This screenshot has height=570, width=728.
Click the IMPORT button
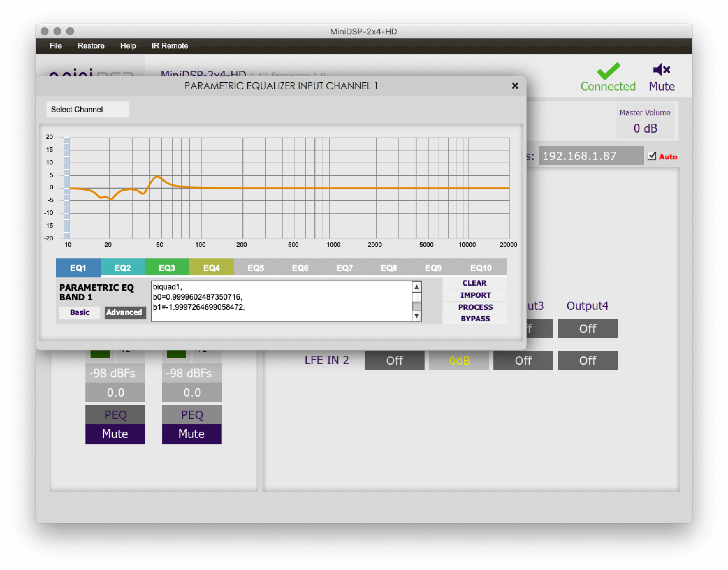click(475, 295)
